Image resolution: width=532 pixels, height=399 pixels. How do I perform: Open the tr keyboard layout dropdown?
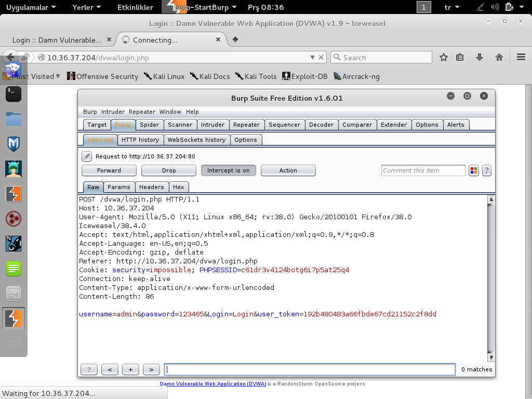pyautogui.click(x=452, y=7)
